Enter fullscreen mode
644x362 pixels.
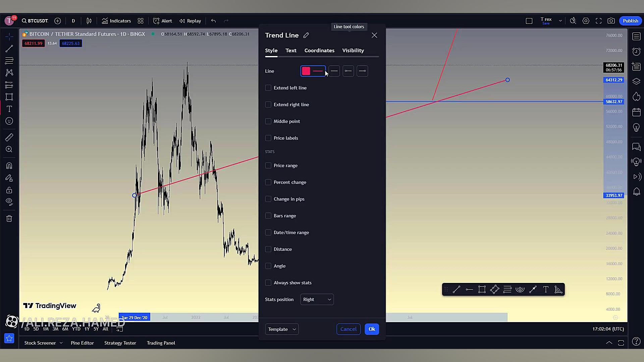pos(598,21)
